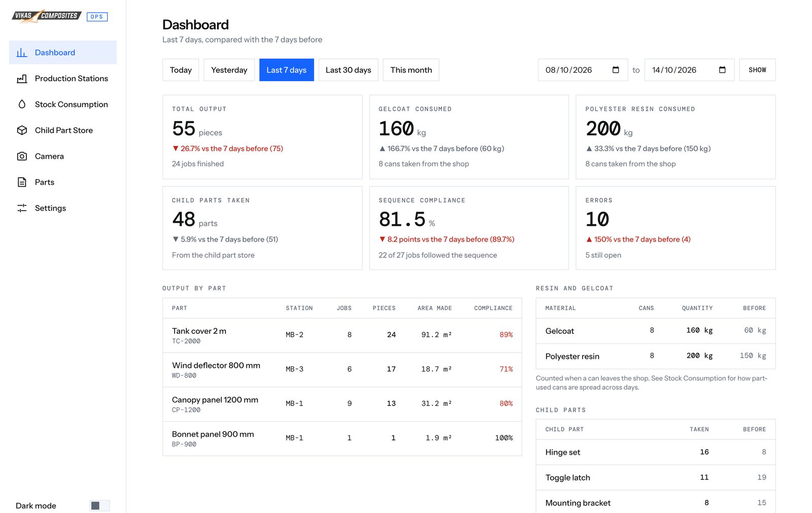
Task: Click the 89% compliance value
Action: coord(506,335)
